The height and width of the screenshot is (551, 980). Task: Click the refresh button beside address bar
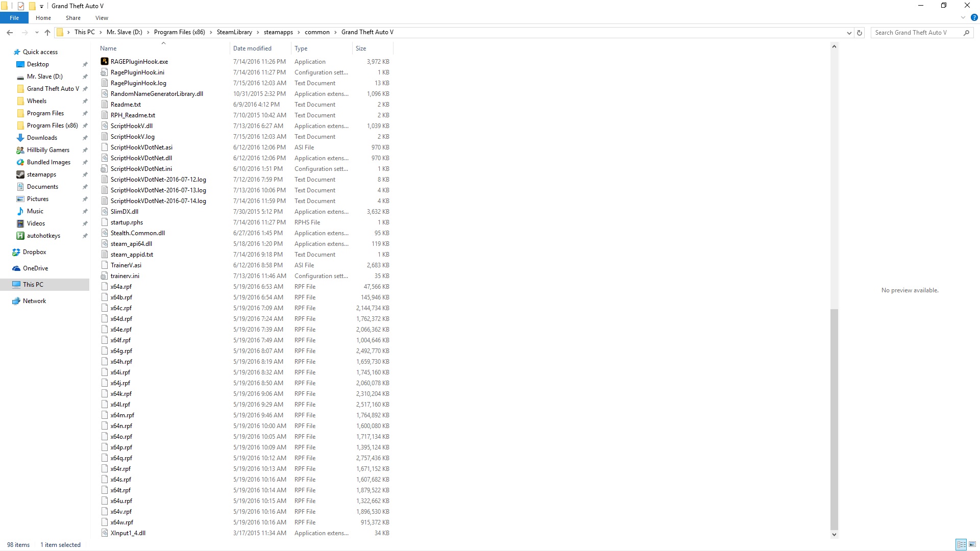click(x=860, y=33)
